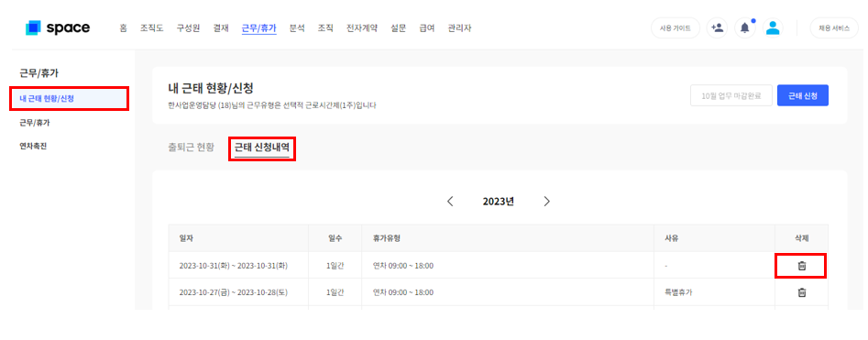Open the 홈 menu
Screen dimensions: 868x340
pos(124,27)
